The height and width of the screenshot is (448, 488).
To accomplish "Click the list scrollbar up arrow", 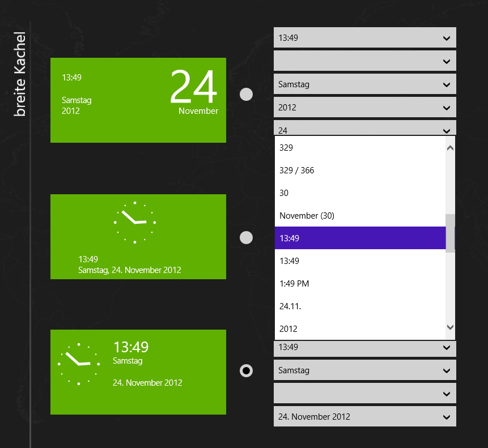I will [450, 148].
